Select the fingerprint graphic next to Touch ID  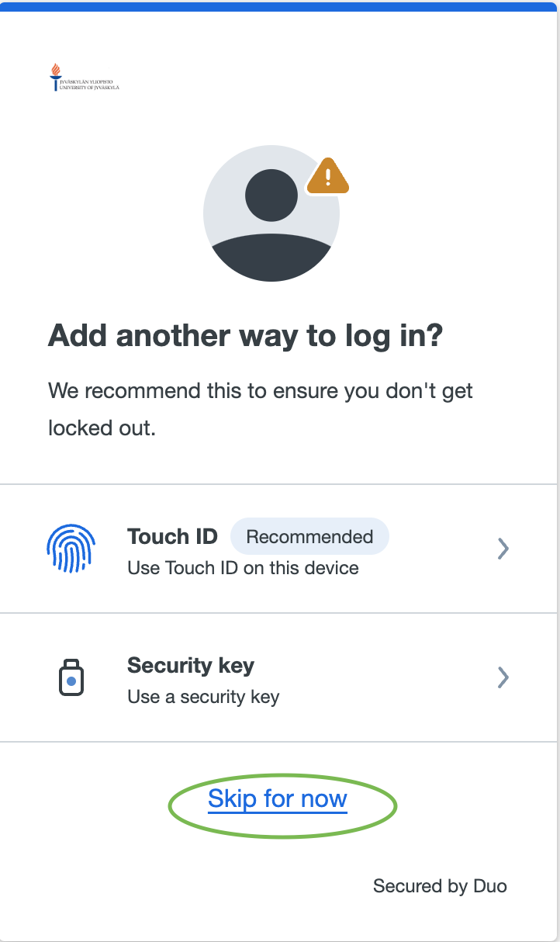pos(71,548)
